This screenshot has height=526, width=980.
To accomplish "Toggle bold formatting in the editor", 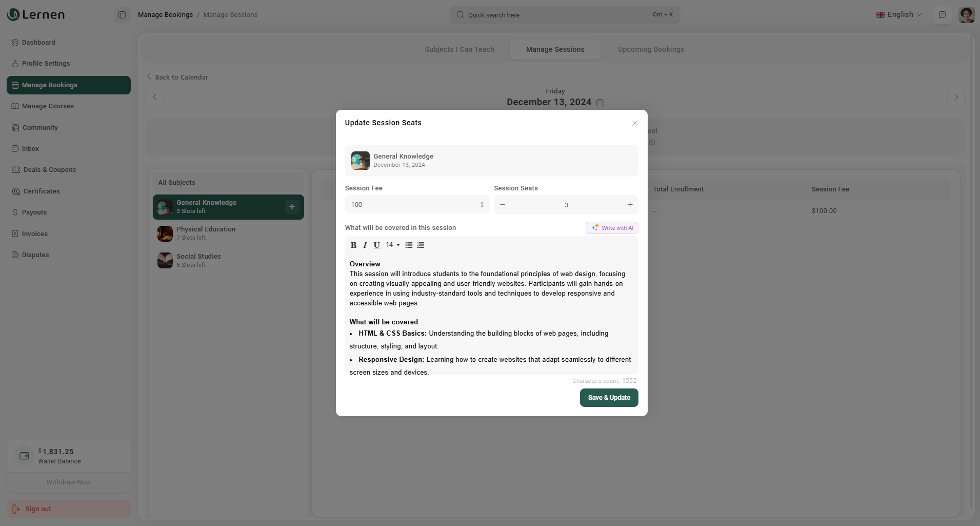I will tap(353, 245).
